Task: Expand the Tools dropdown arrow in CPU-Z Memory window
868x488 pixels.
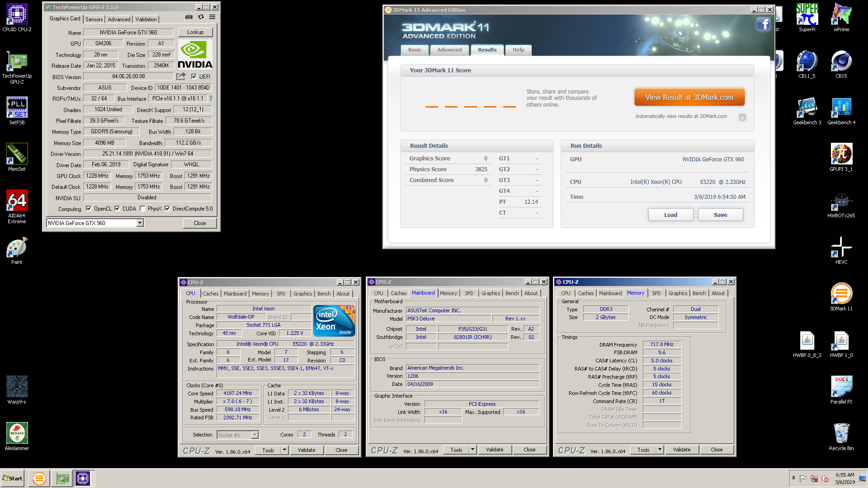Action: tap(660, 450)
